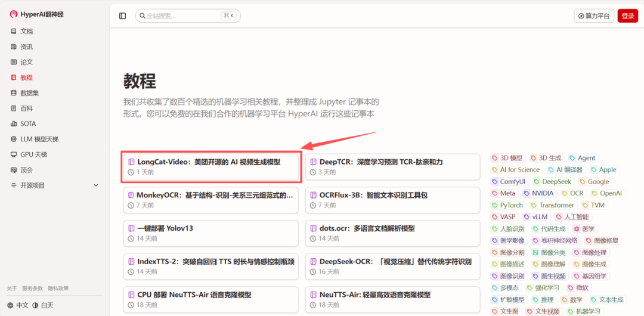Open the 算力平台 button
This screenshot has width=644, height=316.
tap(594, 16)
